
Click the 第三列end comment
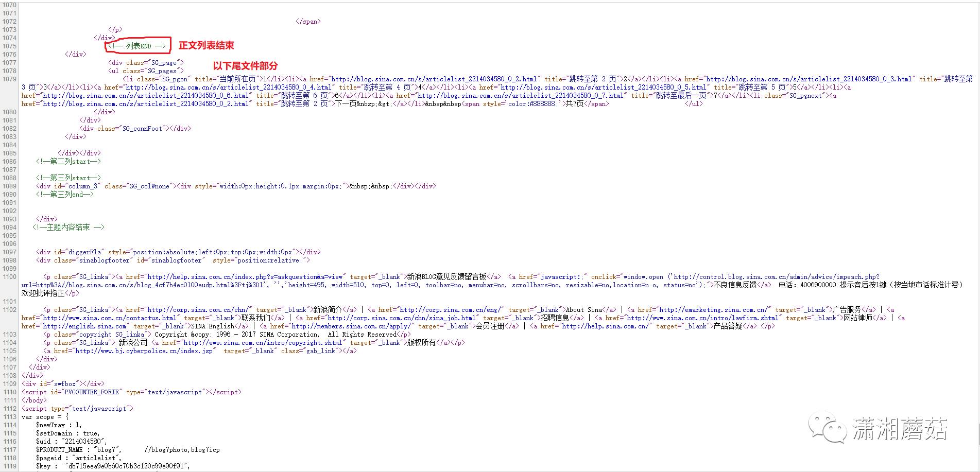pyautogui.click(x=65, y=195)
